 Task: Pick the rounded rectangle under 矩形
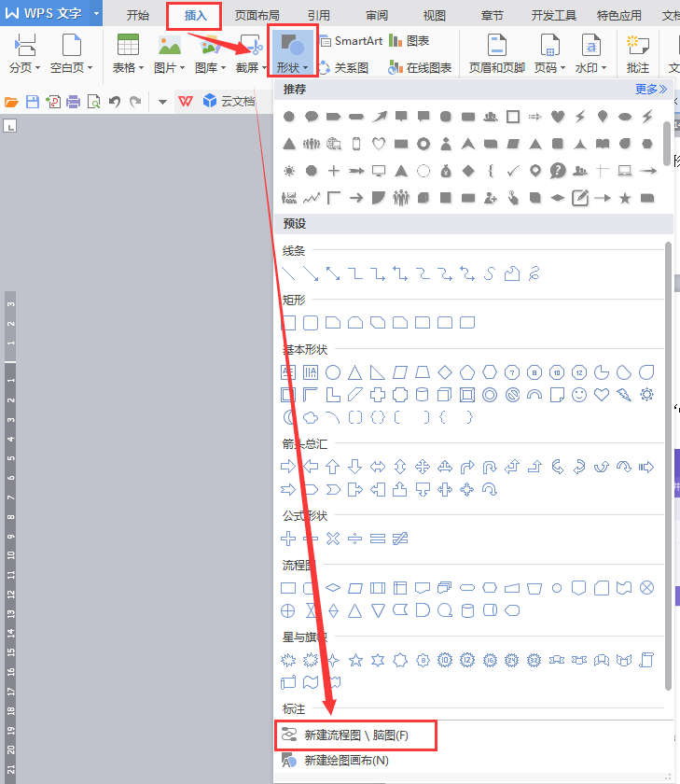[311, 323]
